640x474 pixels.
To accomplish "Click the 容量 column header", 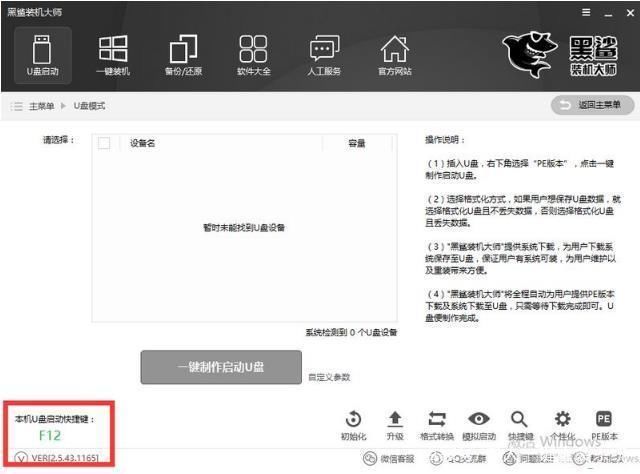I will pyautogui.click(x=357, y=143).
